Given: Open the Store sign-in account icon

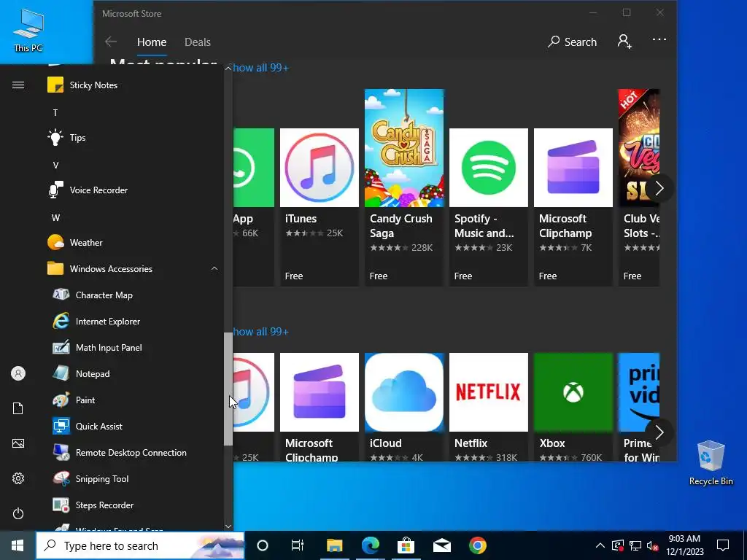Looking at the screenshot, I should click(624, 42).
